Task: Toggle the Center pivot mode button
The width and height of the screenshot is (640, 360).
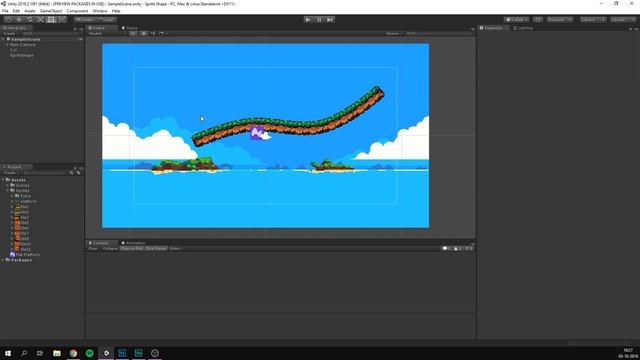Action: (x=85, y=20)
